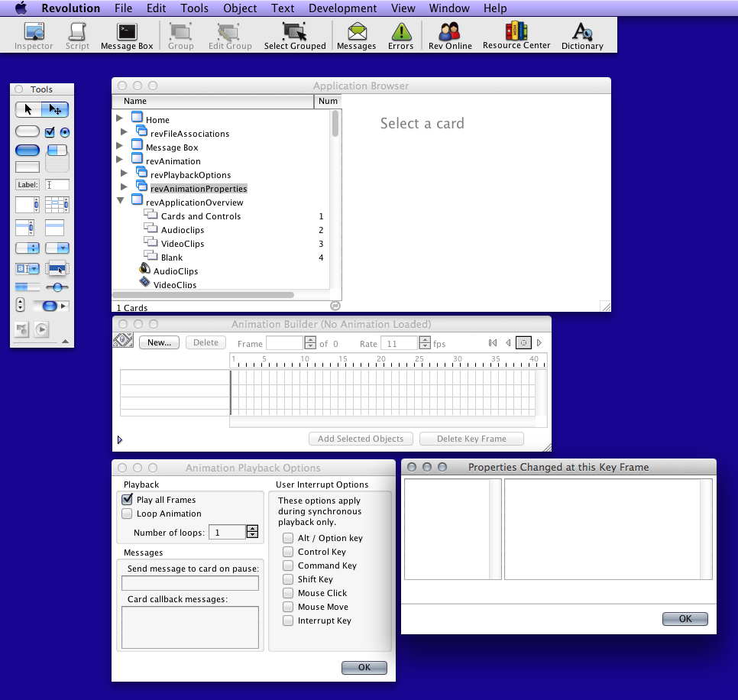This screenshot has height=700, width=738.
Task: Click the Number of loops stepper
Action: [x=253, y=531]
